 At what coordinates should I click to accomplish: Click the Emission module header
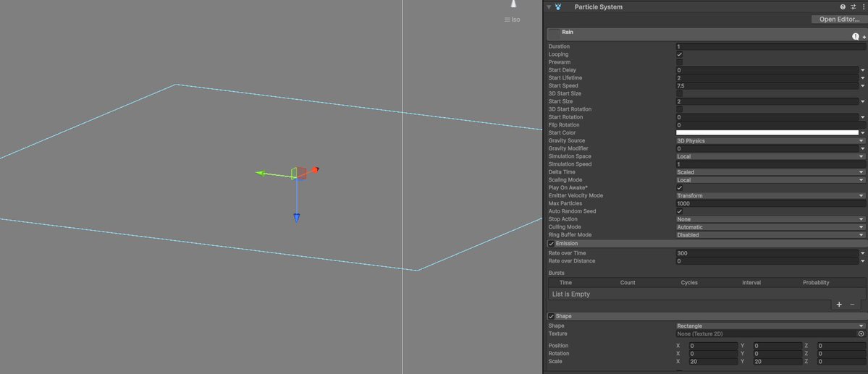click(x=707, y=244)
